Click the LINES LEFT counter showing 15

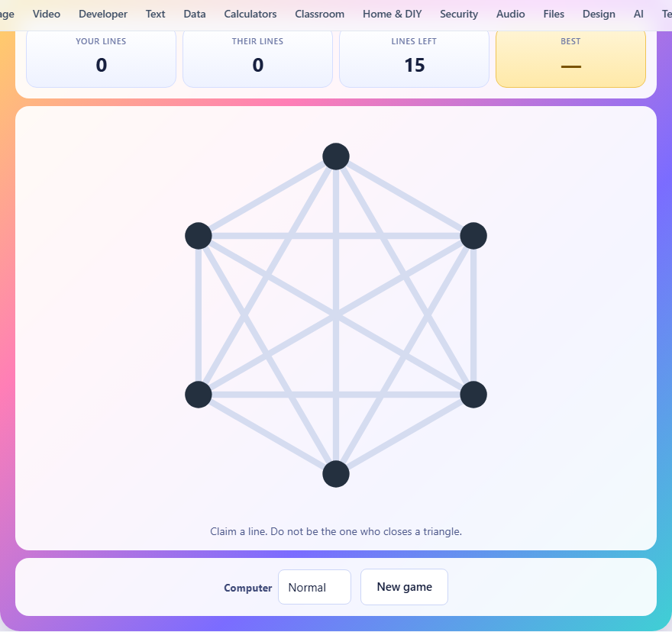point(414,59)
